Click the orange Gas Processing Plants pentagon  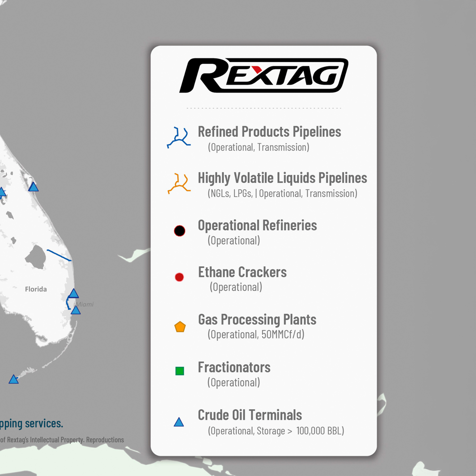[x=180, y=327]
